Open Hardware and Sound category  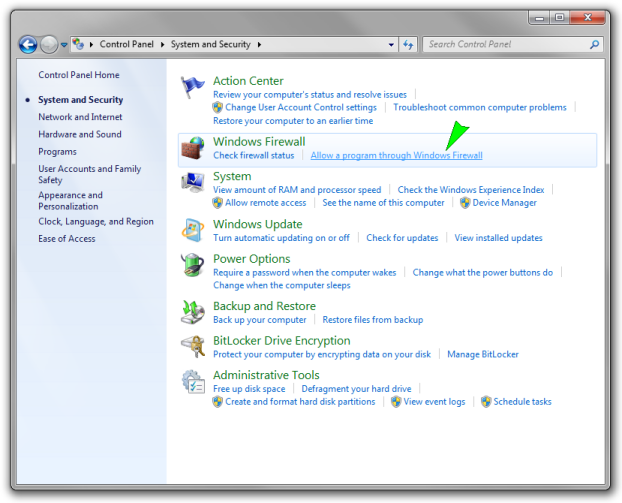pyautogui.click(x=80, y=134)
